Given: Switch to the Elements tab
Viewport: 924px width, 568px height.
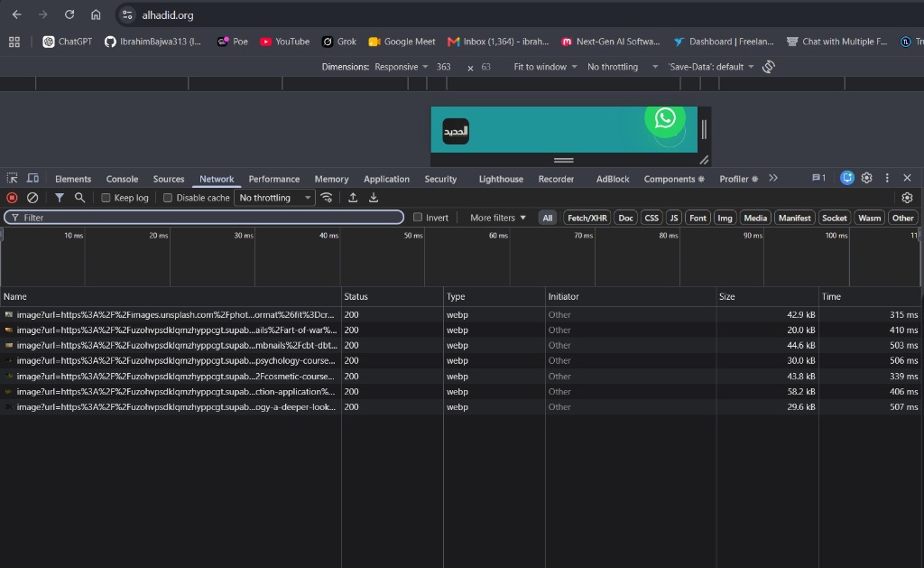Looking at the screenshot, I should [73, 179].
